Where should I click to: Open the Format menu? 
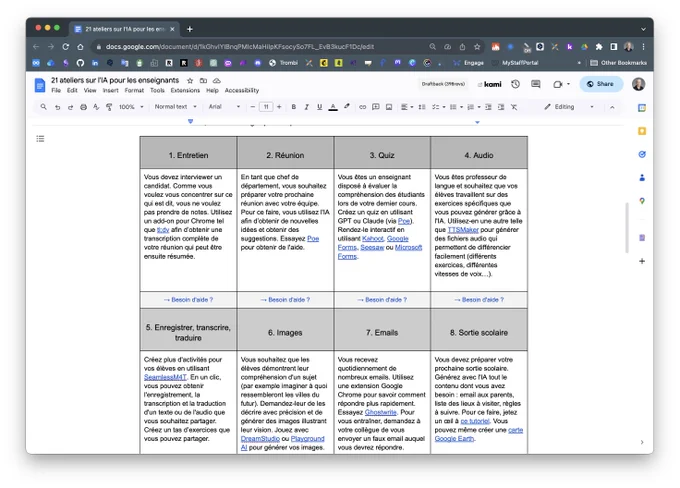point(134,90)
